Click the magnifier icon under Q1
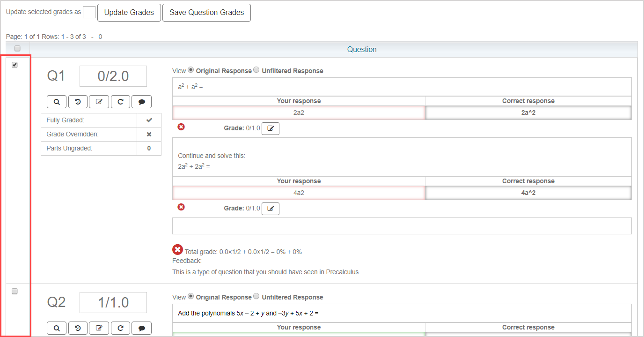This screenshot has height=337, width=644. [x=57, y=102]
